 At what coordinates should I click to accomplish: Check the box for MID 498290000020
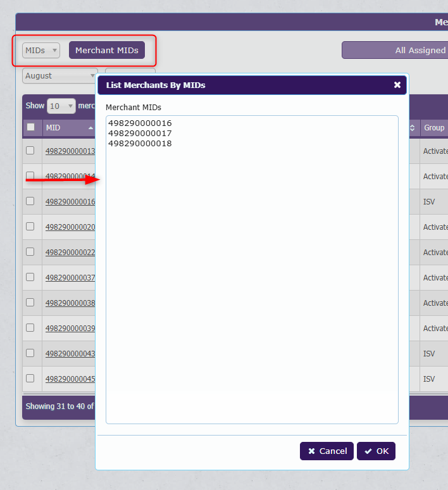click(x=30, y=226)
